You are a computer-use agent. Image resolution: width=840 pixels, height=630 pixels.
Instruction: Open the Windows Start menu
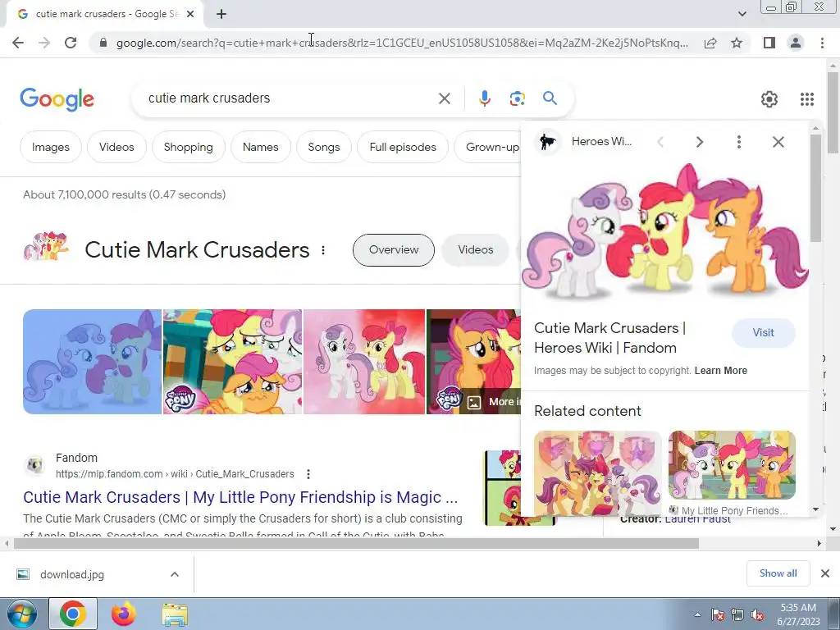21,614
